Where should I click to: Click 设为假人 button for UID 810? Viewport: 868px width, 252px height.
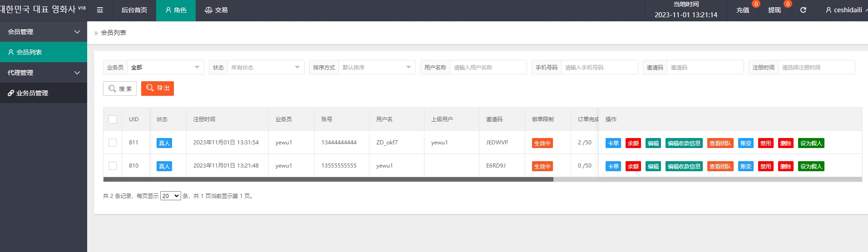coord(811,166)
